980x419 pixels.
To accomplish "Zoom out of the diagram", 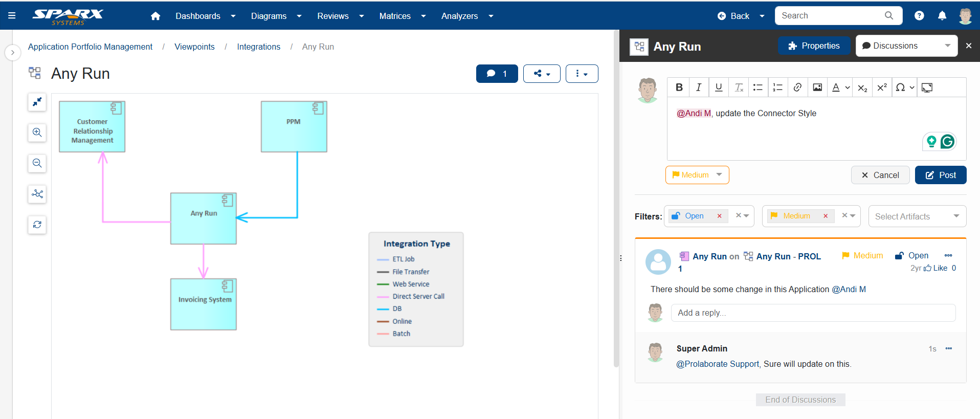I will coord(37,163).
